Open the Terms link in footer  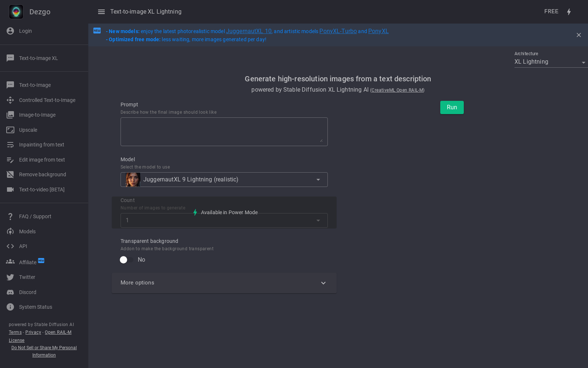click(x=15, y=332)
